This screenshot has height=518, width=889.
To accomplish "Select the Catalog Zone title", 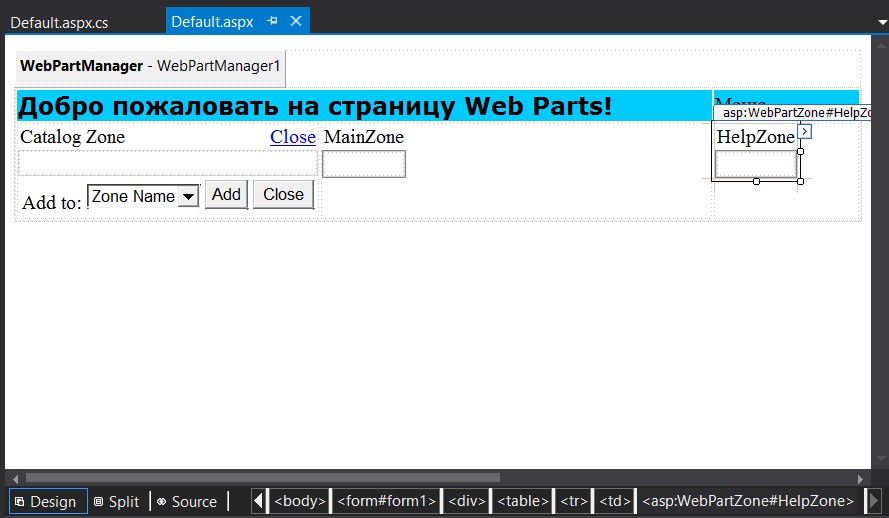I will tap(73, 137).
